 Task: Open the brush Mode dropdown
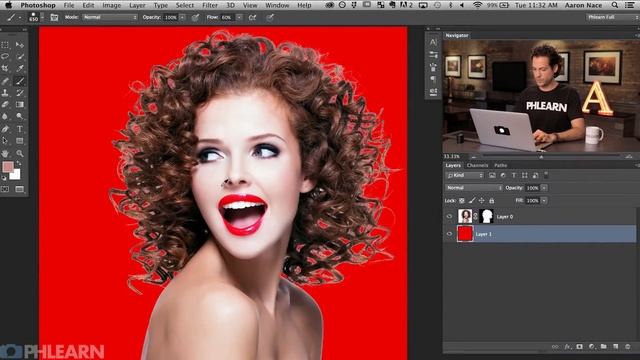(x=110, y=18)
